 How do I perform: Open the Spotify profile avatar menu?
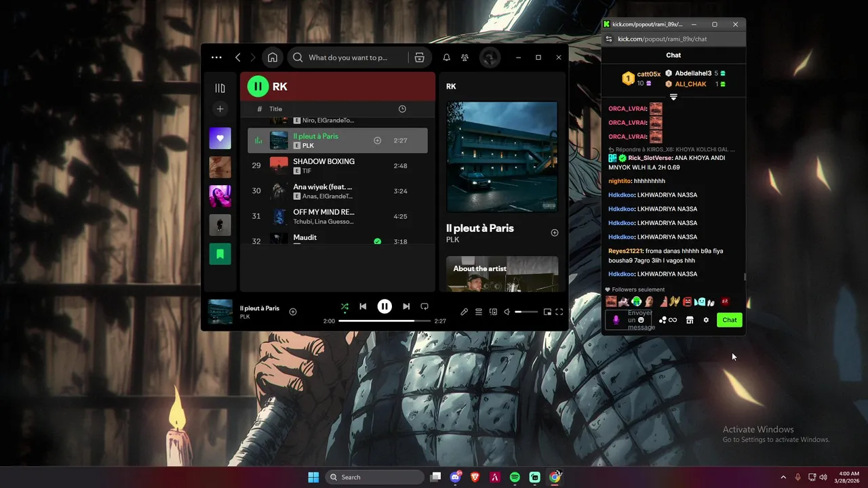(x=490, y=58)
